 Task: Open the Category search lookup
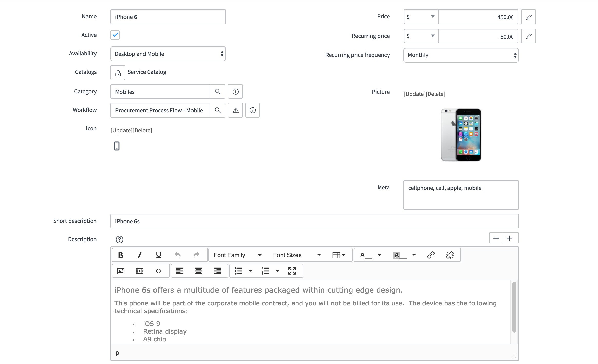point(218,91)
